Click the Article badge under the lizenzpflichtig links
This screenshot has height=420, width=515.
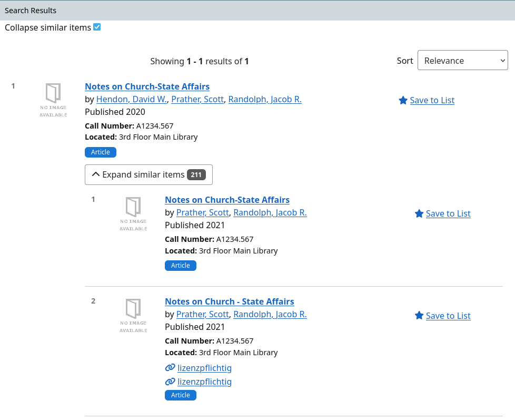[x=181, y=395]
